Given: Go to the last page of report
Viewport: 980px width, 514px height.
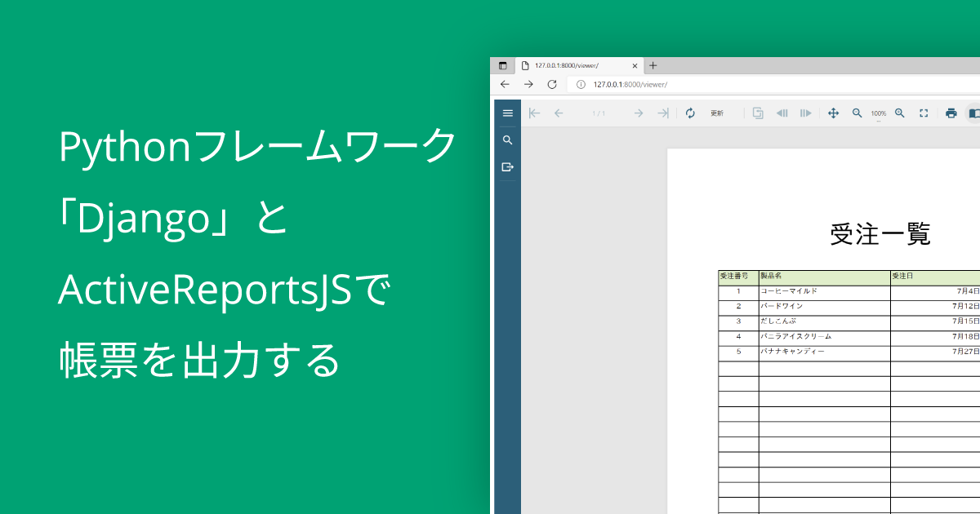Looking at the screenshot, I should coord(663,113).
